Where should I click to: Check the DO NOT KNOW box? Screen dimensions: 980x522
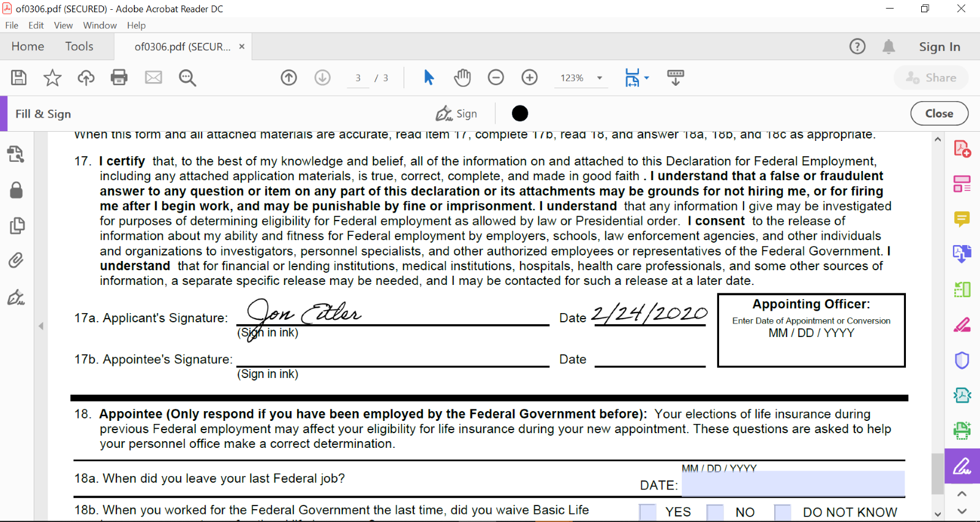783,512
